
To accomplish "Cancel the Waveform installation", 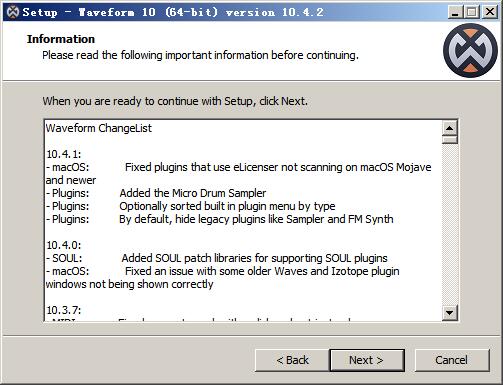I will pyautogui.click(x=452, y=360).
